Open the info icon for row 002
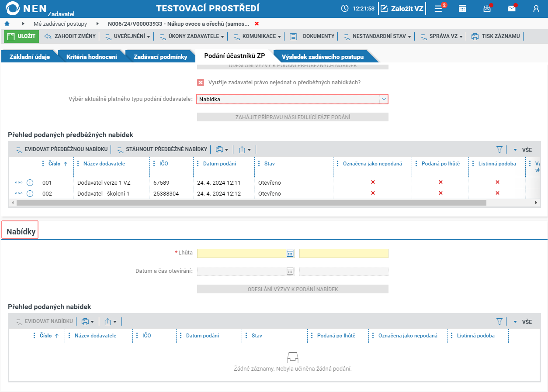 [x=30, y=193]
